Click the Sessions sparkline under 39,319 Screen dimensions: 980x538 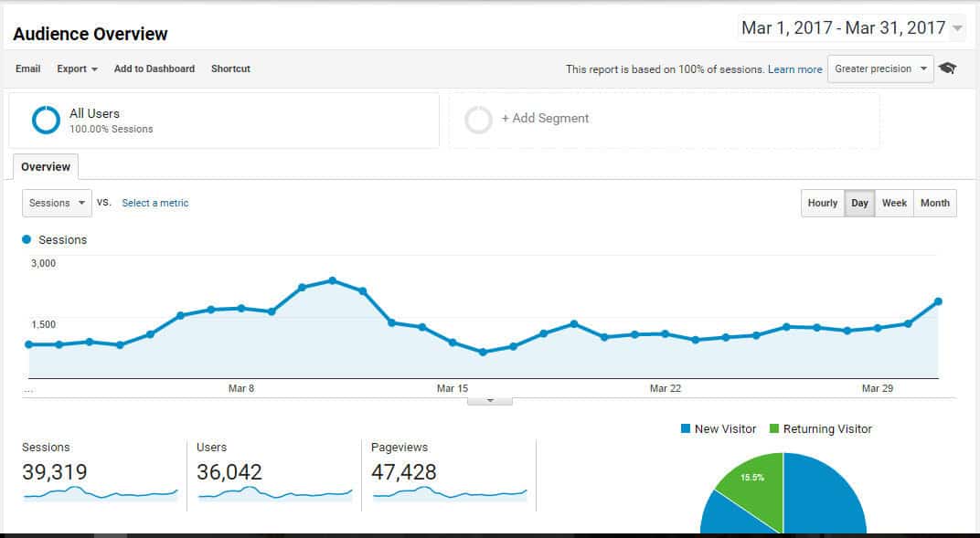pos(101,493)
